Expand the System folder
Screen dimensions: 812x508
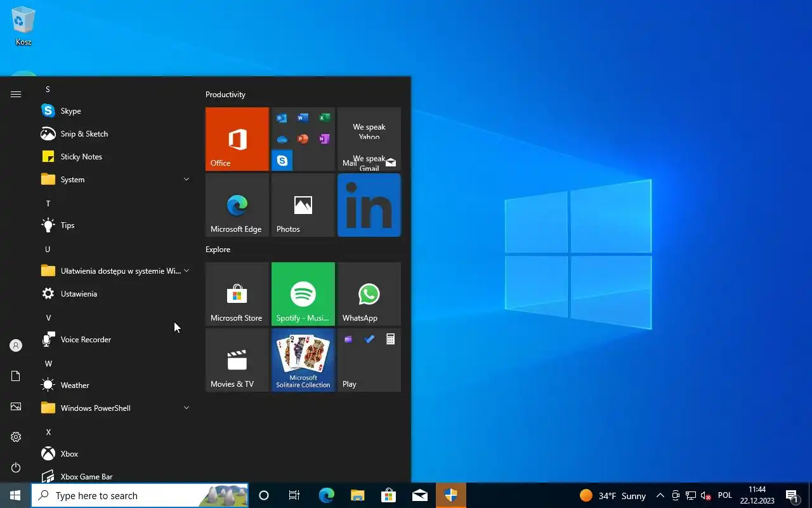(115, 180)
